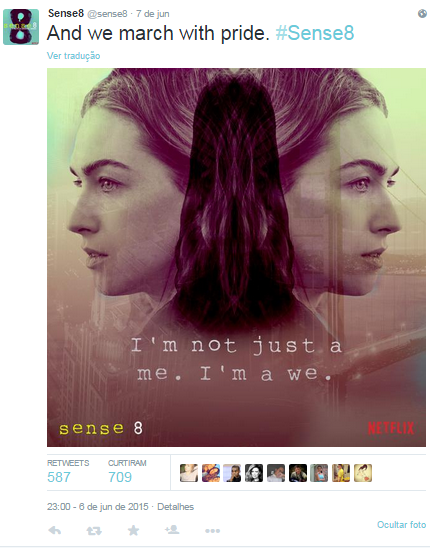Favorite the tweet with the star icon
This screenshot has width=430, height=548.
point(133,530)
